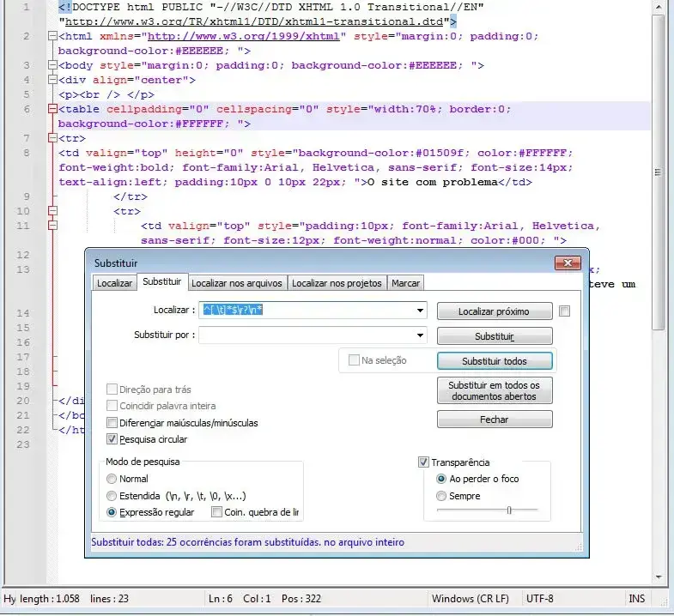Adjust the transparency slider handle

[509, 510]
